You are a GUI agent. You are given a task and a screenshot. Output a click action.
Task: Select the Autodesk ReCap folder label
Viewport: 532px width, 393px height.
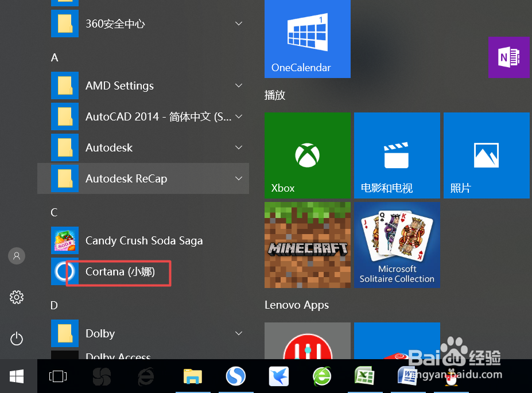click(126, 178)
